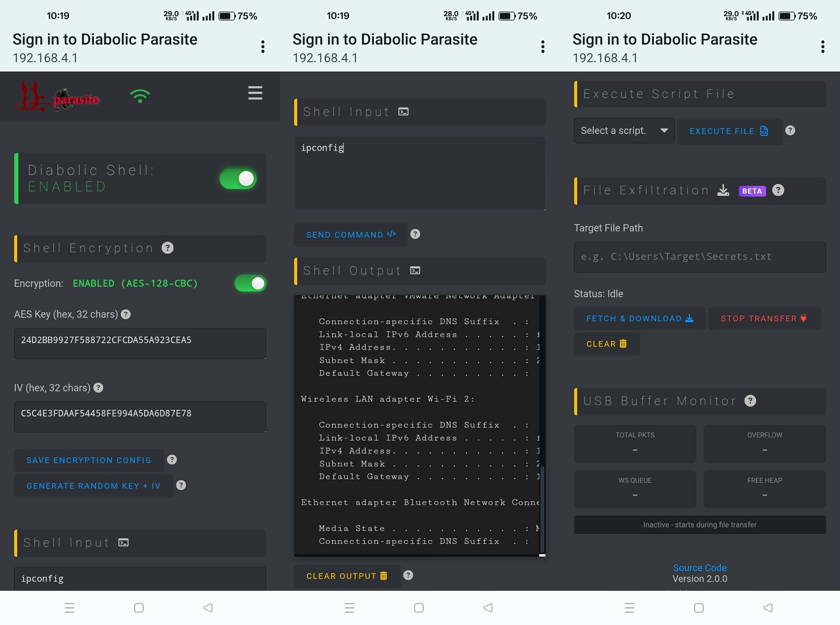This screenshot has width=840, height=625.
Task: Click the green Wi-Fi status icon
Action: pos(140,96)
